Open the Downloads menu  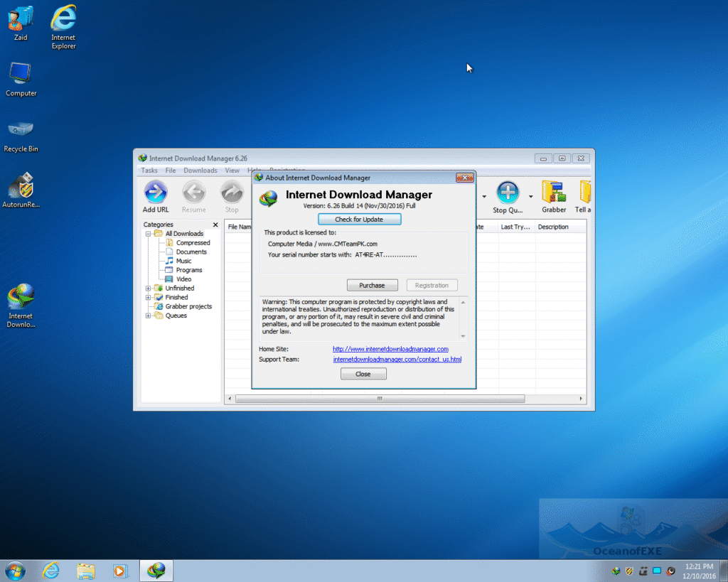(200, 171)
